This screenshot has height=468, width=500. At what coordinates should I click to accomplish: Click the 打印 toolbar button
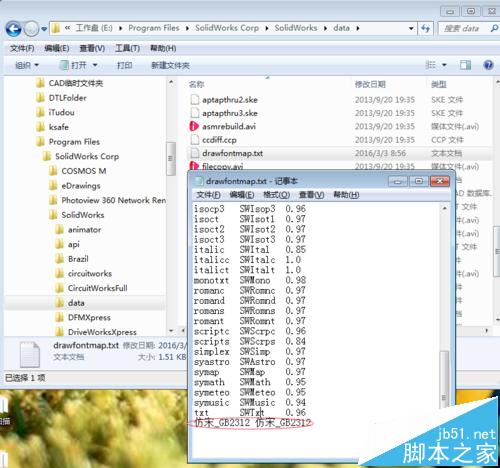point(124,65)
